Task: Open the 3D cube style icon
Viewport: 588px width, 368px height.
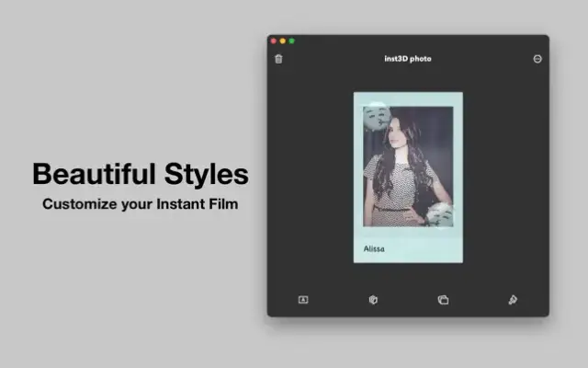Action: pos(373,300)
